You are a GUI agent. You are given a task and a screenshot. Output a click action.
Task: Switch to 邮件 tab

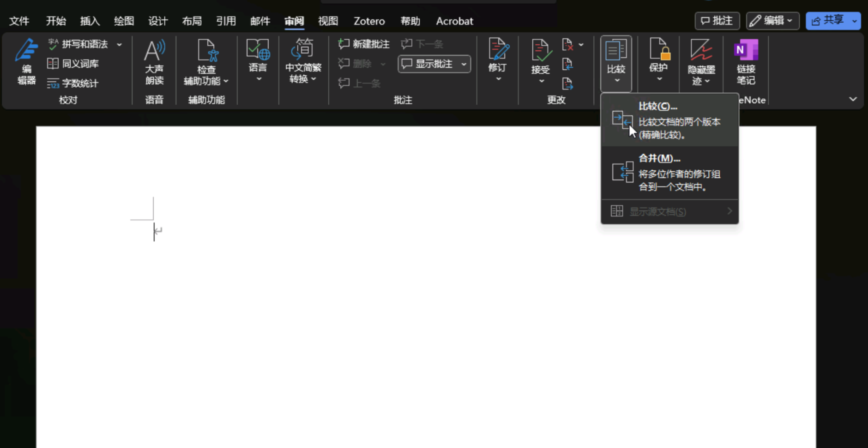[x=260, y=21]
